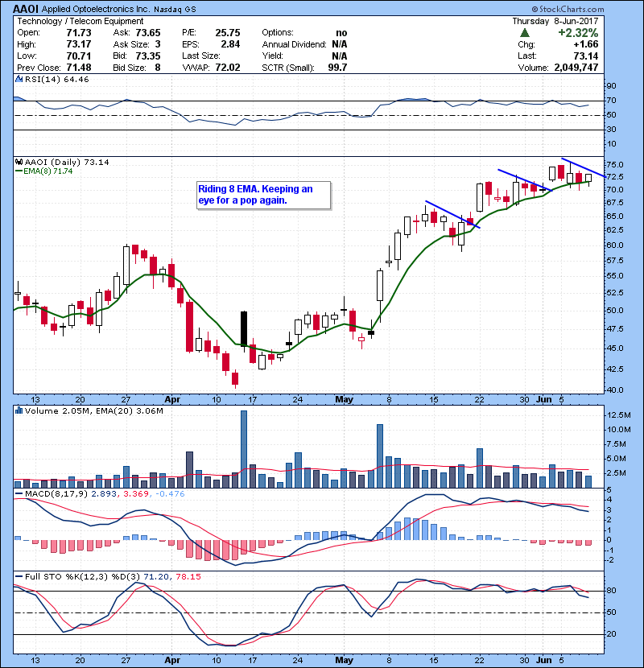Click the High price 73.17

pos(79,44)
